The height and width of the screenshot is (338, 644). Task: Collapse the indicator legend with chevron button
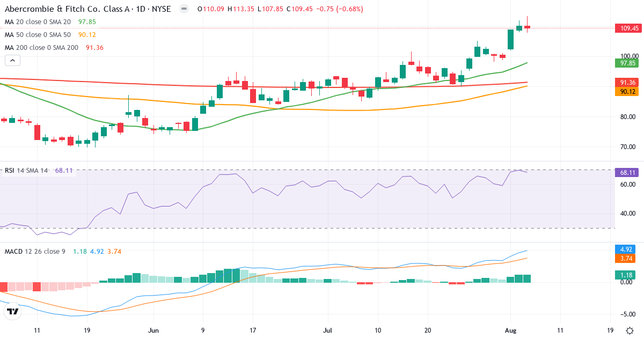pyautogui.click(x=12, y=61)
